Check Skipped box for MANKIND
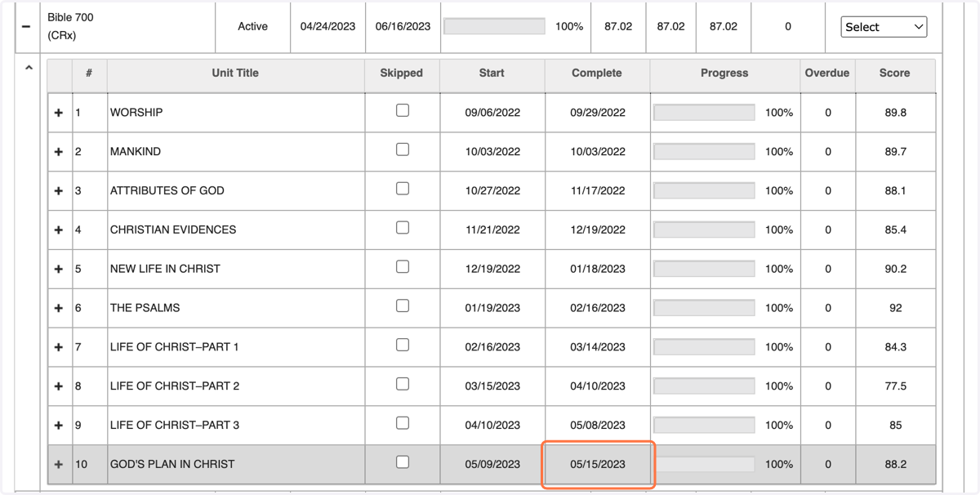The width and height of the screenshot is (980, 495). tap(403, 149)
